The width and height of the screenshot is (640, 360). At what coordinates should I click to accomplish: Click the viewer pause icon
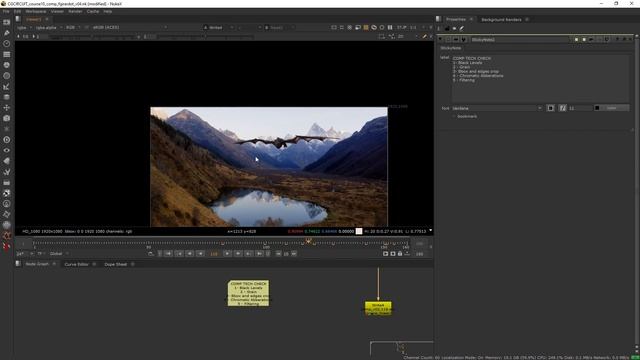390,27
